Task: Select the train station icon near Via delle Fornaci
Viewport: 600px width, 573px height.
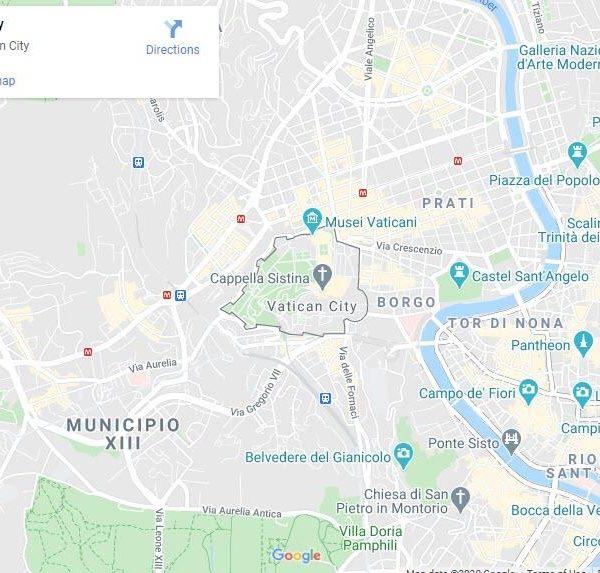Action: (x=326, y=398)
